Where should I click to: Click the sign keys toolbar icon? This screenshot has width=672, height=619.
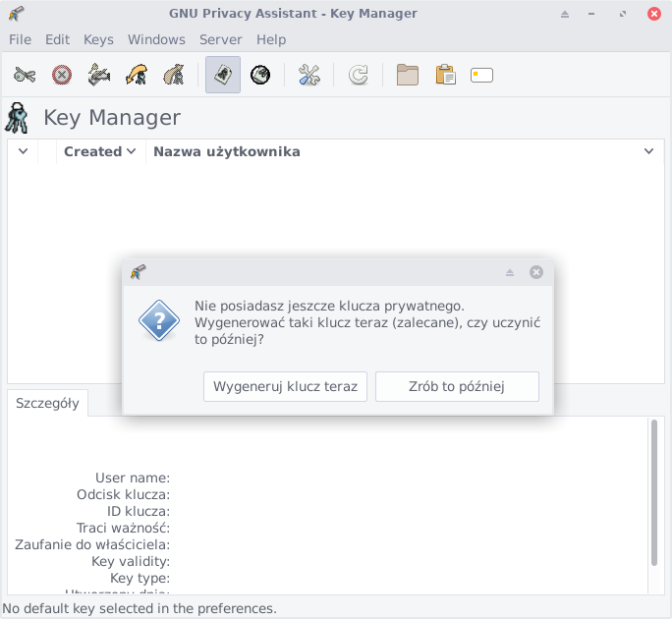click(x=98, y=75)
